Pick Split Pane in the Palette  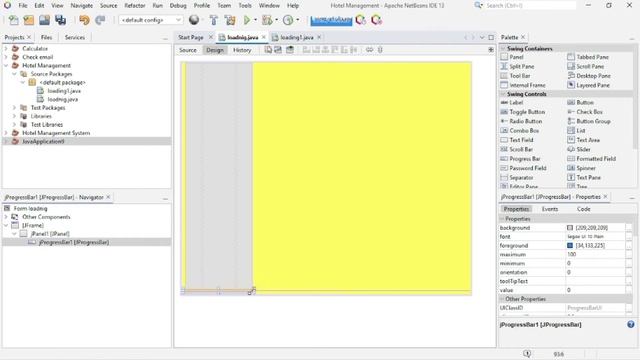[517, 67]
